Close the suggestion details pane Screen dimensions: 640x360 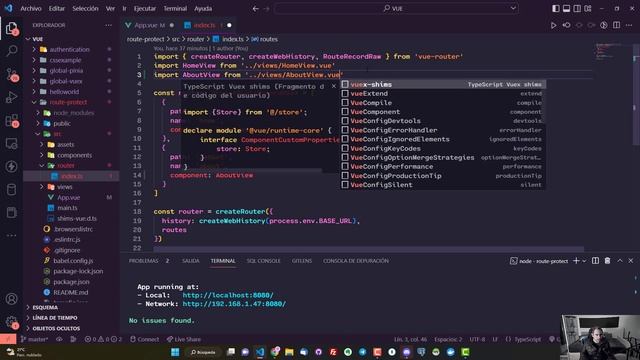coord(334,86)
